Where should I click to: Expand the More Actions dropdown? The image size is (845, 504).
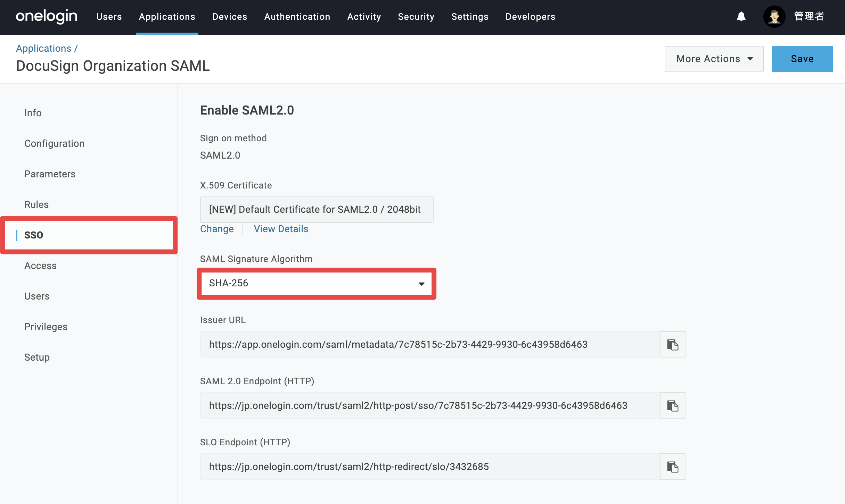714,59
